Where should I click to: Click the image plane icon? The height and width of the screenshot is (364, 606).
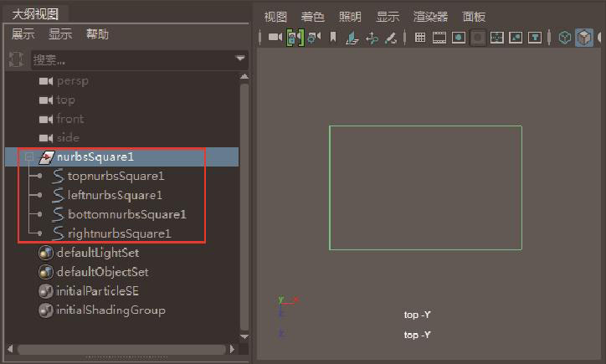pyautogui.click(x=352, y=38)
